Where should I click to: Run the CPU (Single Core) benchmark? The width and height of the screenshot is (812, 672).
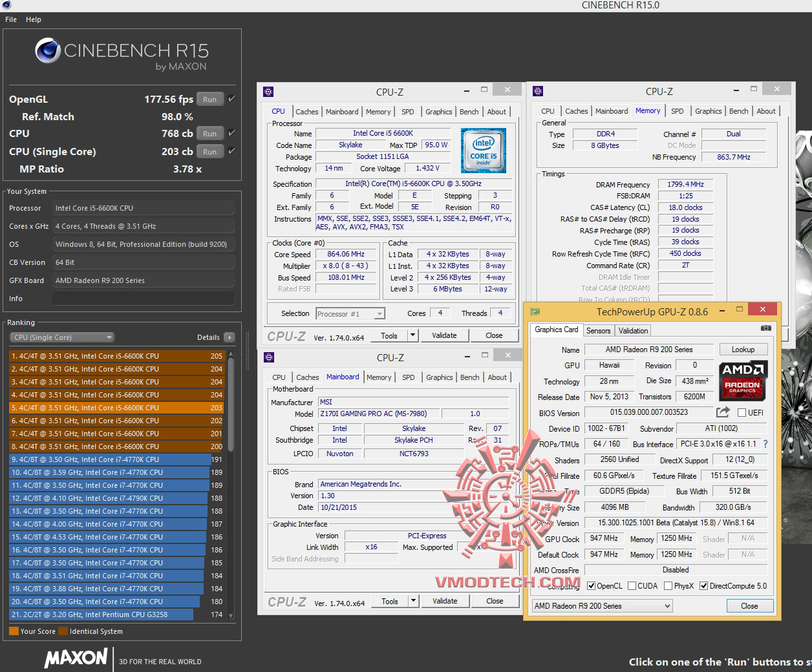click(209, 152)
